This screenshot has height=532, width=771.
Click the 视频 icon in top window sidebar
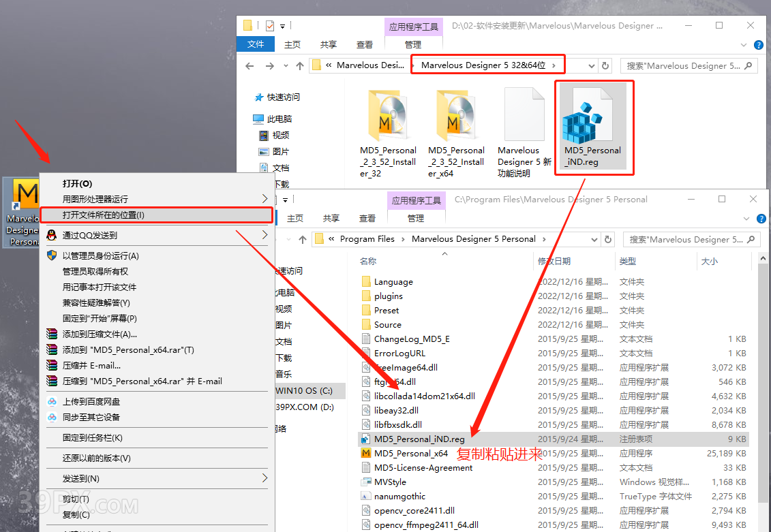(x=264, y=135)
